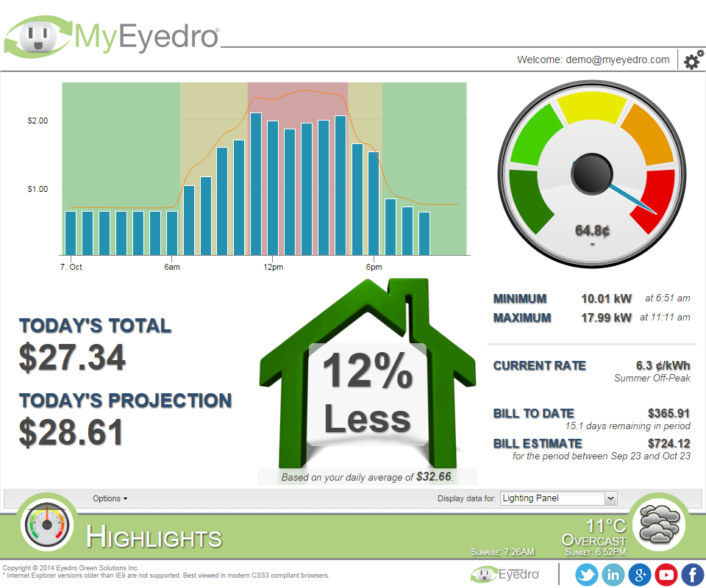Open the Google Plus social link

(639, 575)
